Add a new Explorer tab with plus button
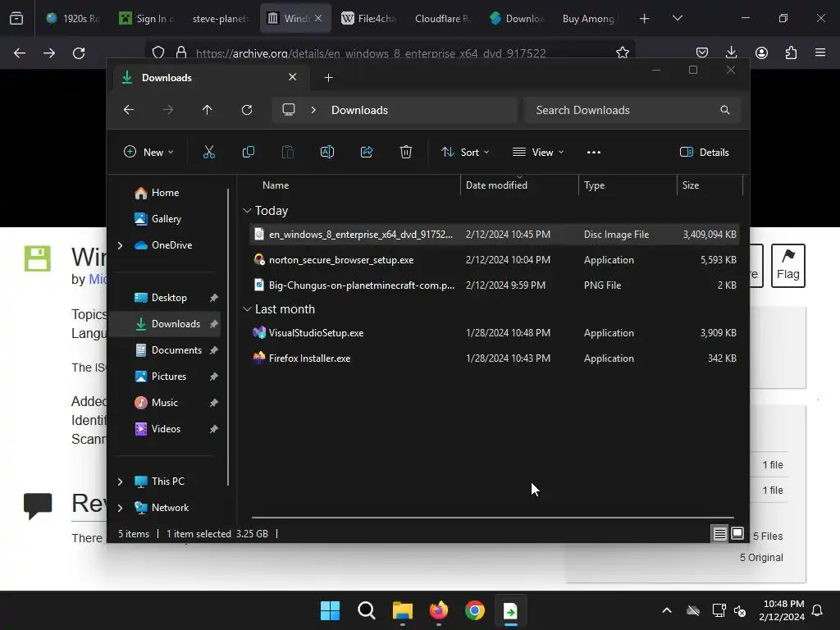 click(x=328, y=78)
